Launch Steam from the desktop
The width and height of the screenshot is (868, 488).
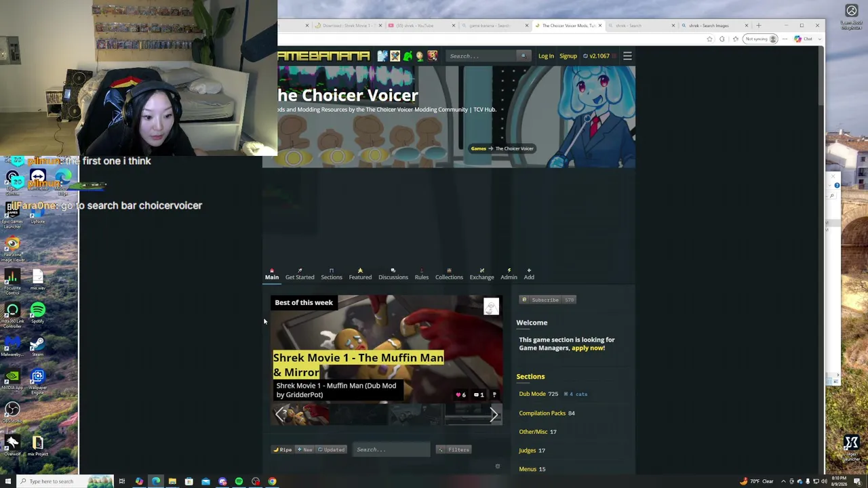(x=37, y=346)
